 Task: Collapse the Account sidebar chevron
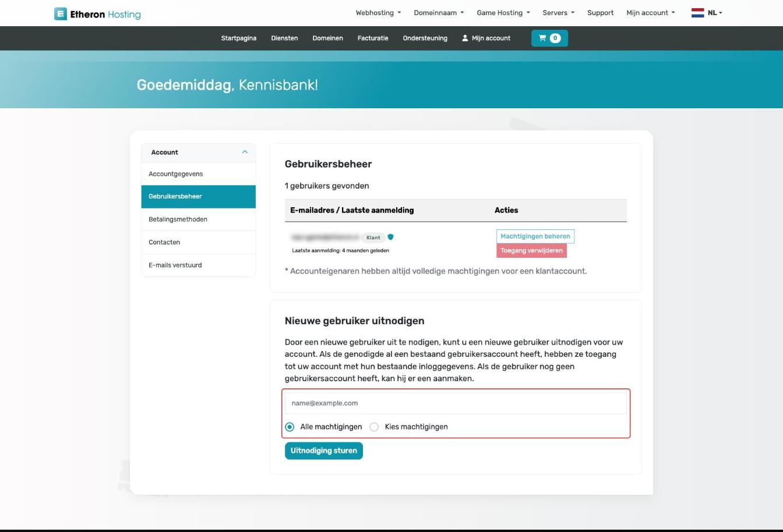[245, 152]
